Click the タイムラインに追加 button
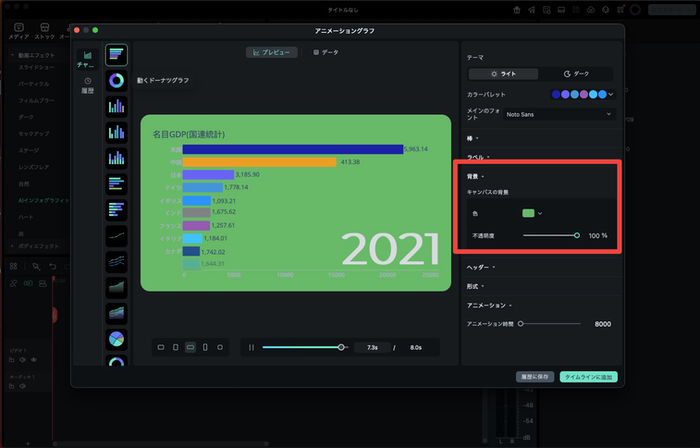 (589, 376)
